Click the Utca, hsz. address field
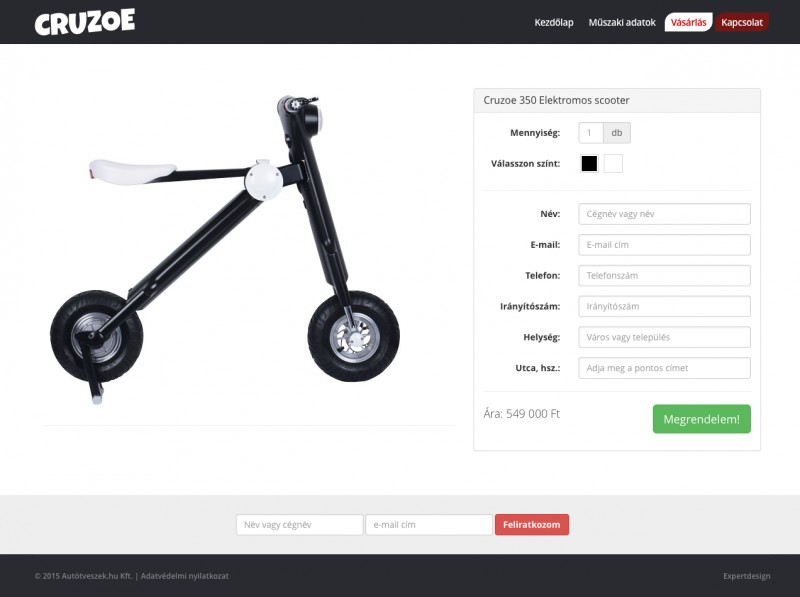Screen dimensions: 800x597 664,368
